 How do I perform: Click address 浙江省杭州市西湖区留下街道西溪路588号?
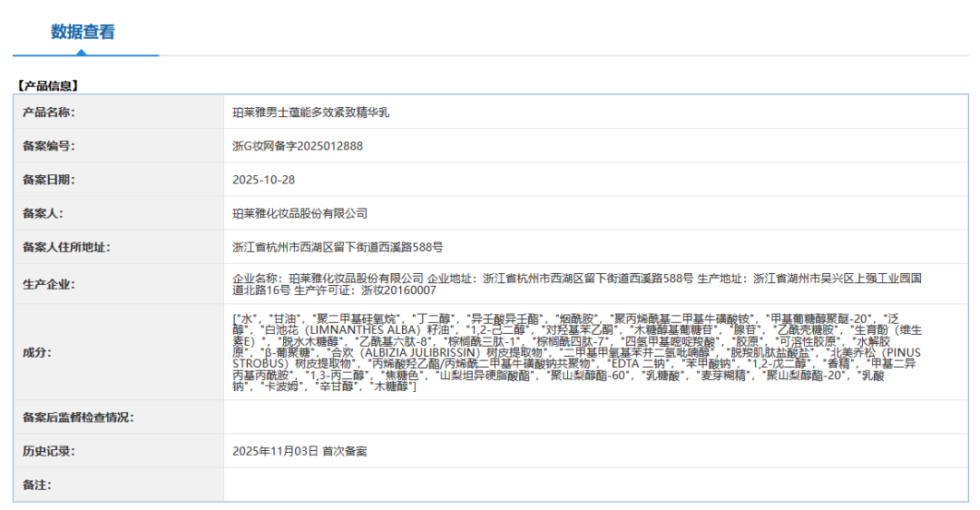pyautogui.click(x=338, y=247)
